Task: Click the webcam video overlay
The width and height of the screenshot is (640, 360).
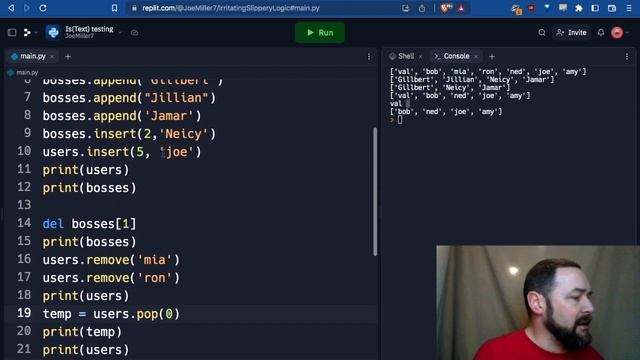Action: pyautogui.click(x=538, y=302)
